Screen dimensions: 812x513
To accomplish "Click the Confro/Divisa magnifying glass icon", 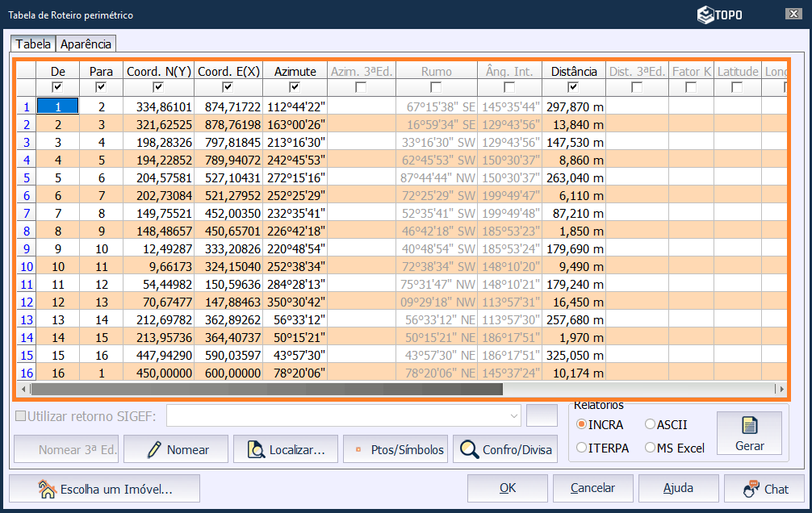I will click(469, 450).
